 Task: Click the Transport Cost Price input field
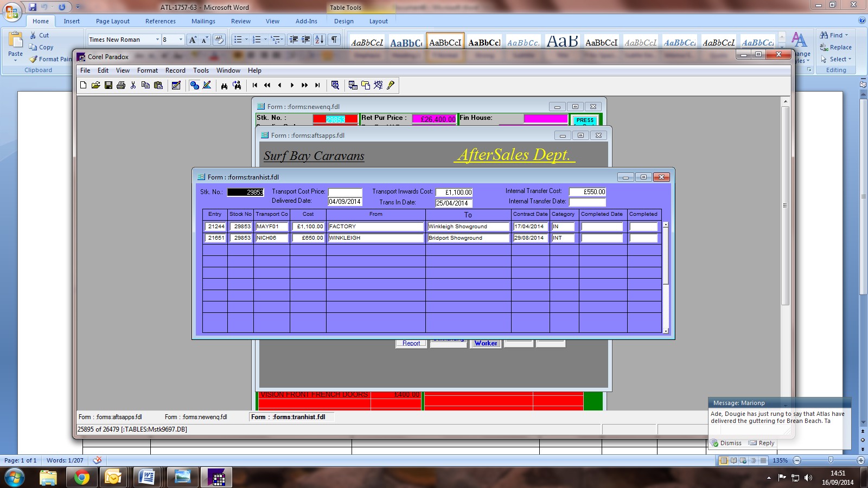pyautogui.click(x=345, y=192)
